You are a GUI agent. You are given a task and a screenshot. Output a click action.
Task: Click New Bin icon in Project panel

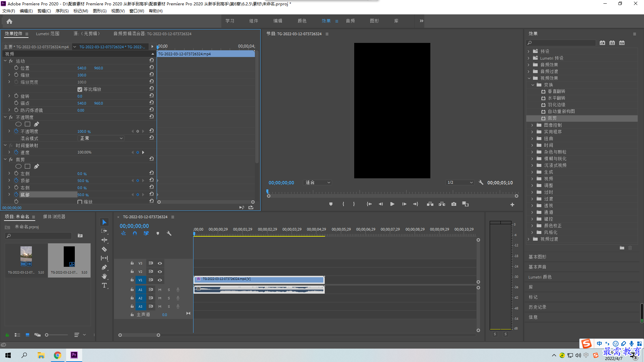pyautogui.click(x=80, y=236)
